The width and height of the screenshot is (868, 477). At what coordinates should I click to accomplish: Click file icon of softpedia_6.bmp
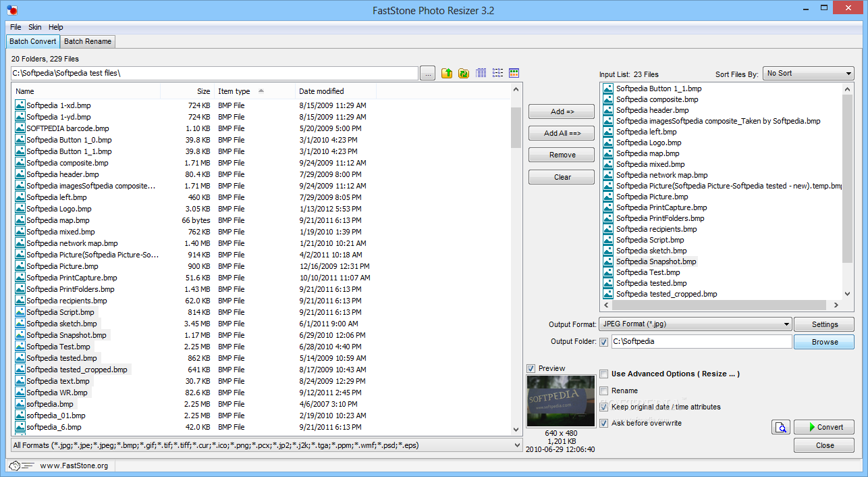coord(20,427)
